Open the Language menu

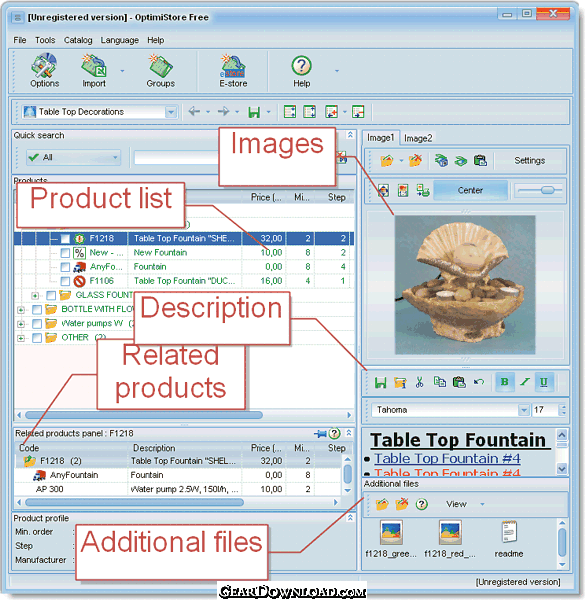tap(119, 40)
